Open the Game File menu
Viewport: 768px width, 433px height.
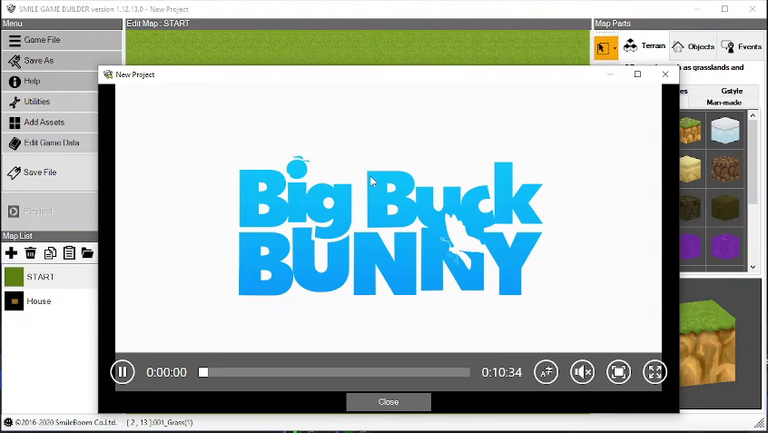coord(62,40)
